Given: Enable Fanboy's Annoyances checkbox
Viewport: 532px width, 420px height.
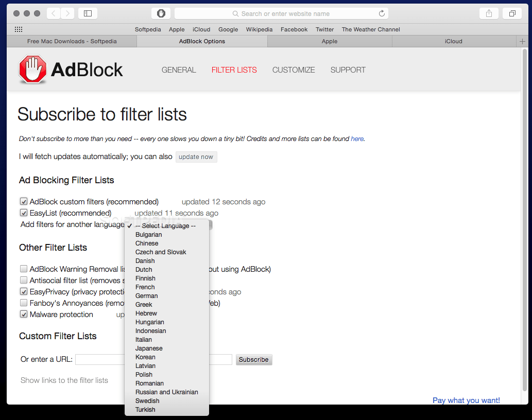Looking at the screenshot, I should (x=23, y=303).
